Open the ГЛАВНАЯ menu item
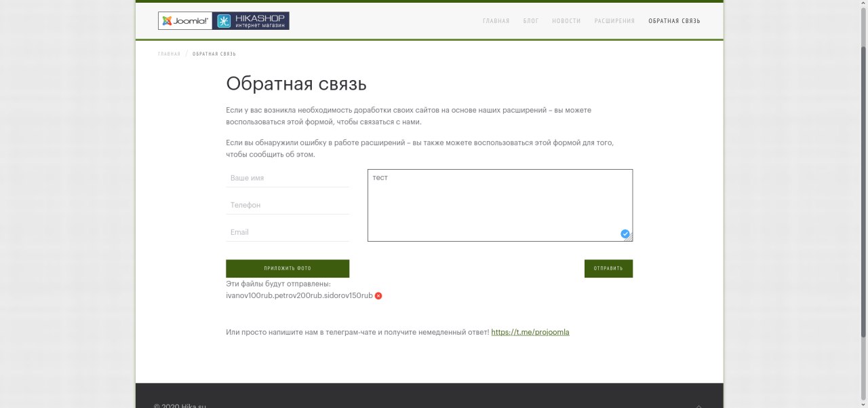The width and height of the screenshot is (868, 408). pyautogui.click(x=496, y=21)
